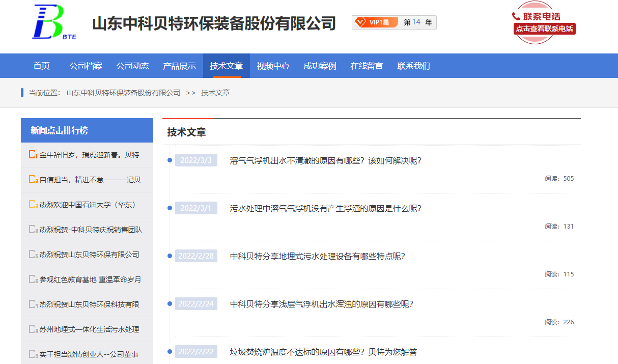Click the red phone icon near 联系电话
The height and width of the screenshot is (364, 618).
516,16
